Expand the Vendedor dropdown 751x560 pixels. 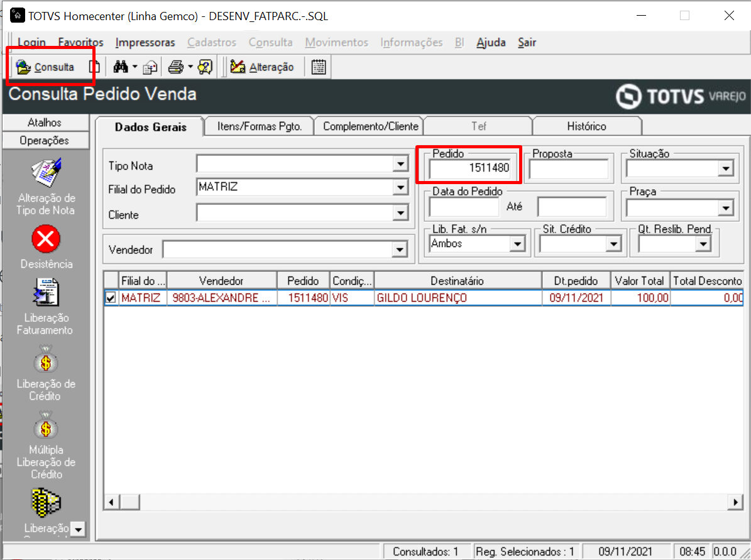click(x=399, y=249)
